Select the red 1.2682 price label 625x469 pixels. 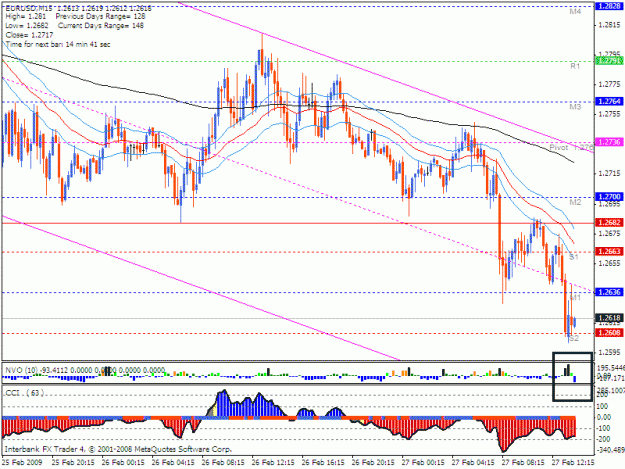(x=609, y=222)
